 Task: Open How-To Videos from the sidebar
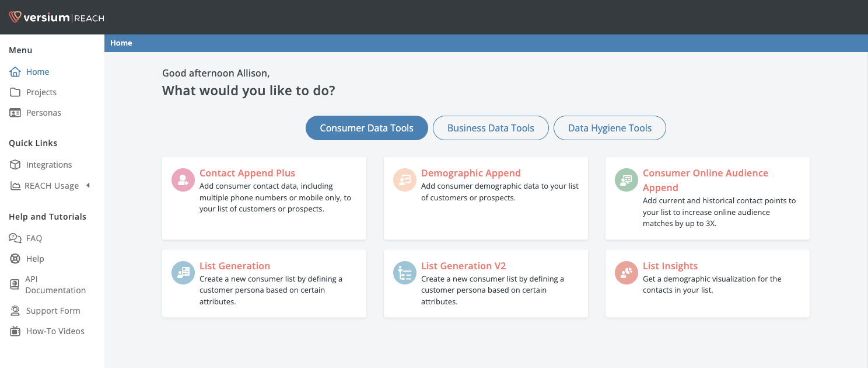tap(16, 331)
